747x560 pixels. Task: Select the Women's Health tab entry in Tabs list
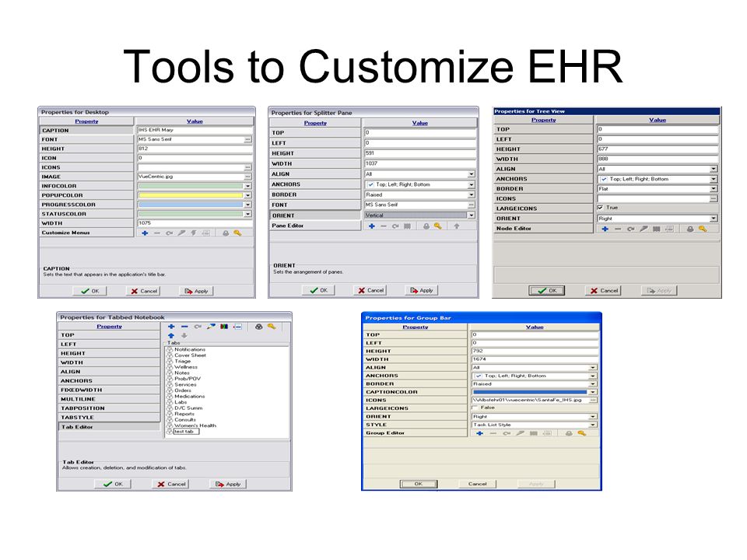[195, 425]
